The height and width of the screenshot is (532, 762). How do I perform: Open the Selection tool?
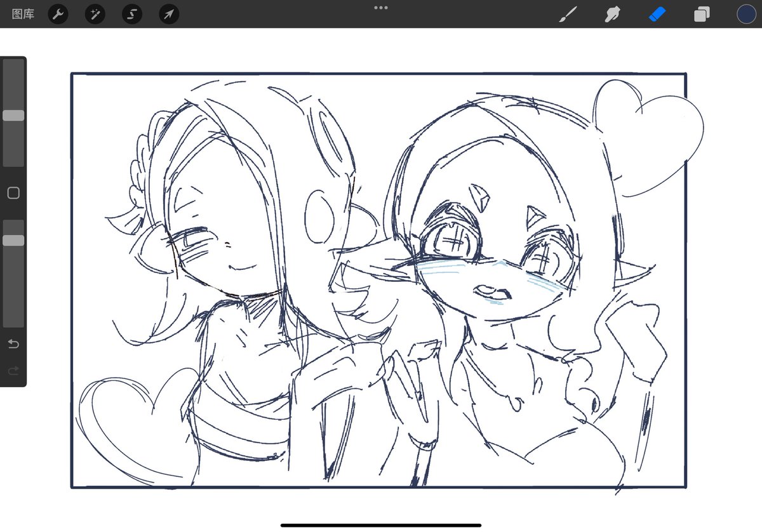[x=132, y=14]
